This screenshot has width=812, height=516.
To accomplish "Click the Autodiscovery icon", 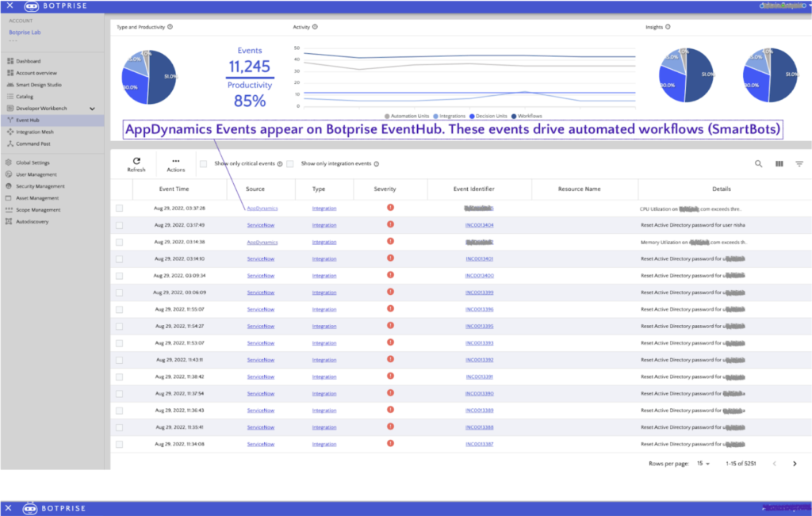I will [x=8, y=221].
